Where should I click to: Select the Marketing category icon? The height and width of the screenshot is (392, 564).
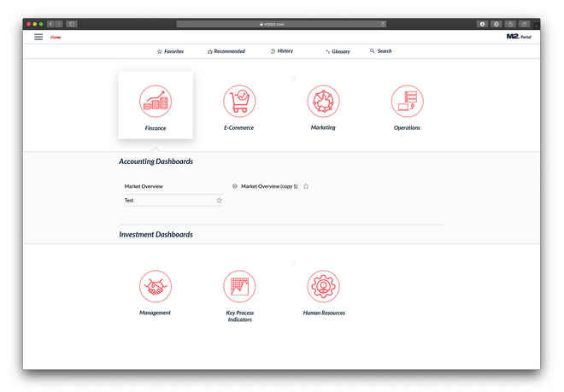(x=323, y=101)
